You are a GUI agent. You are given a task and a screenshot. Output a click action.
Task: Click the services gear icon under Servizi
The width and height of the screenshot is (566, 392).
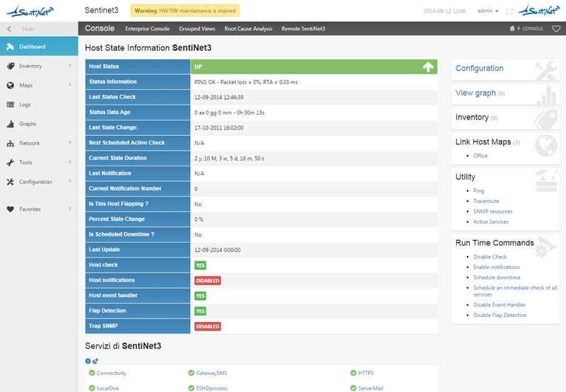pos(88,361)
